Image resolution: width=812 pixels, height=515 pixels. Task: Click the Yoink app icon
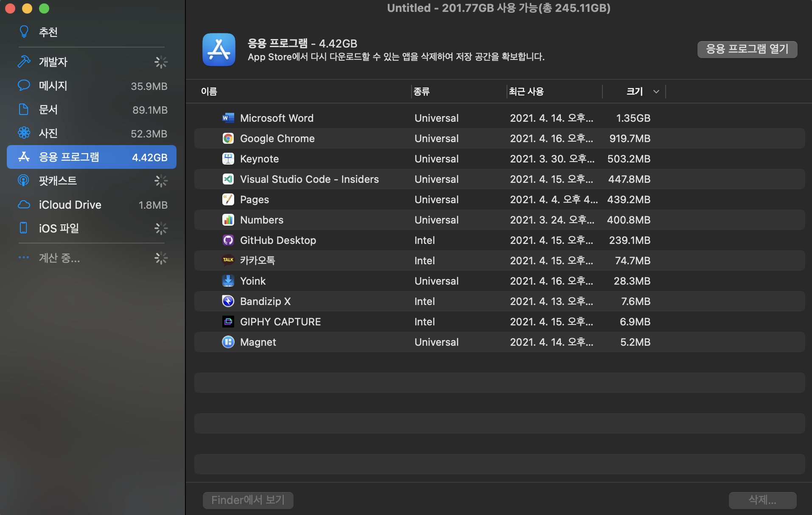pyautogui.click(x=228, y=281)
